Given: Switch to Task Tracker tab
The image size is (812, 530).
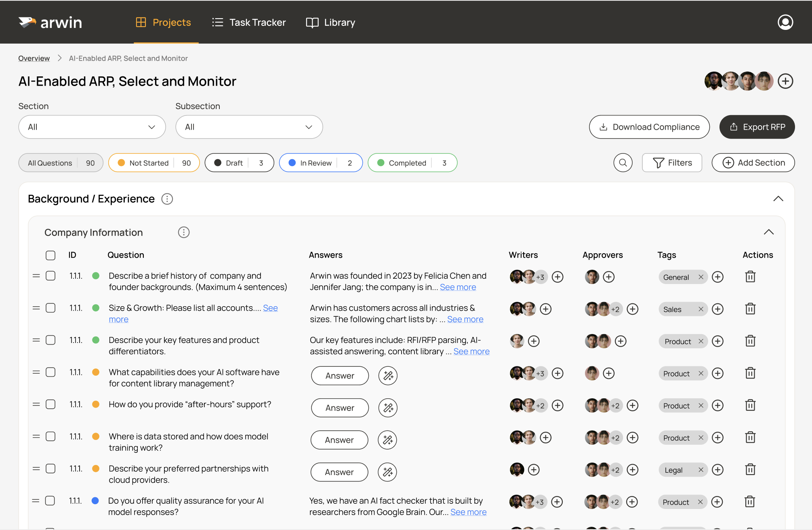Looking at the screenshot, I should click(249, 22).
